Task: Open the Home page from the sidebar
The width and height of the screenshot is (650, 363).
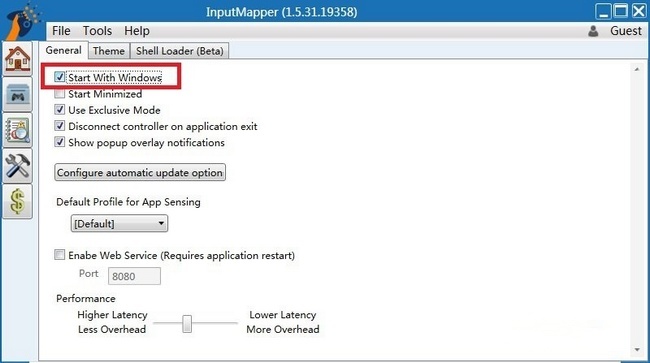Action: click(x=17, y=58)
